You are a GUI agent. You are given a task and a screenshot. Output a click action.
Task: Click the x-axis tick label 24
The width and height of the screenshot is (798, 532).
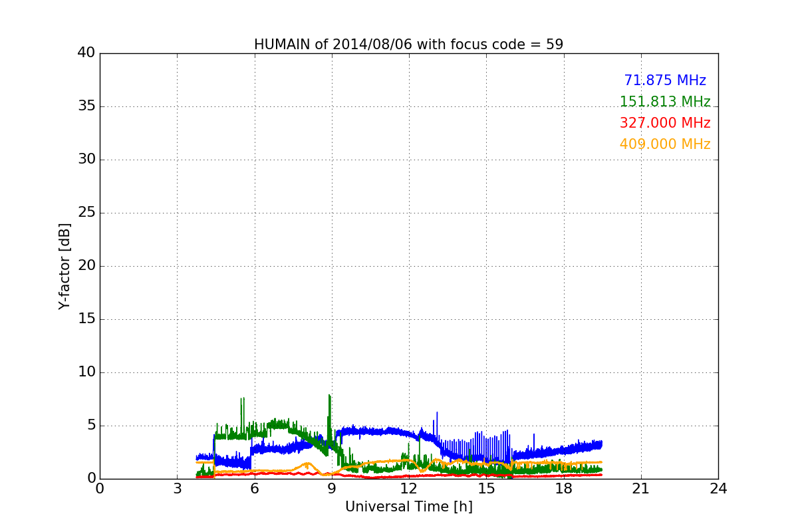[718, 489]
